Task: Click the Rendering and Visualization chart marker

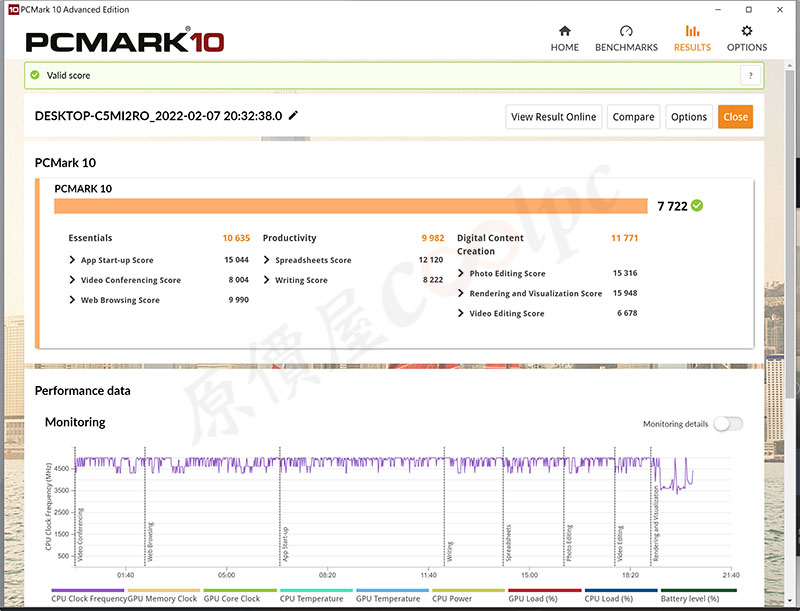Action: coord(656,523)
